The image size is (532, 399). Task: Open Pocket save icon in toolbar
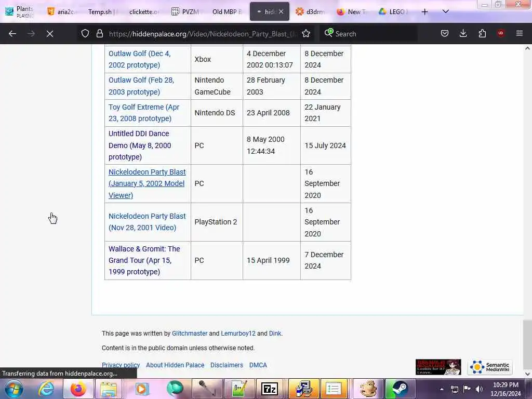(445, 33)
